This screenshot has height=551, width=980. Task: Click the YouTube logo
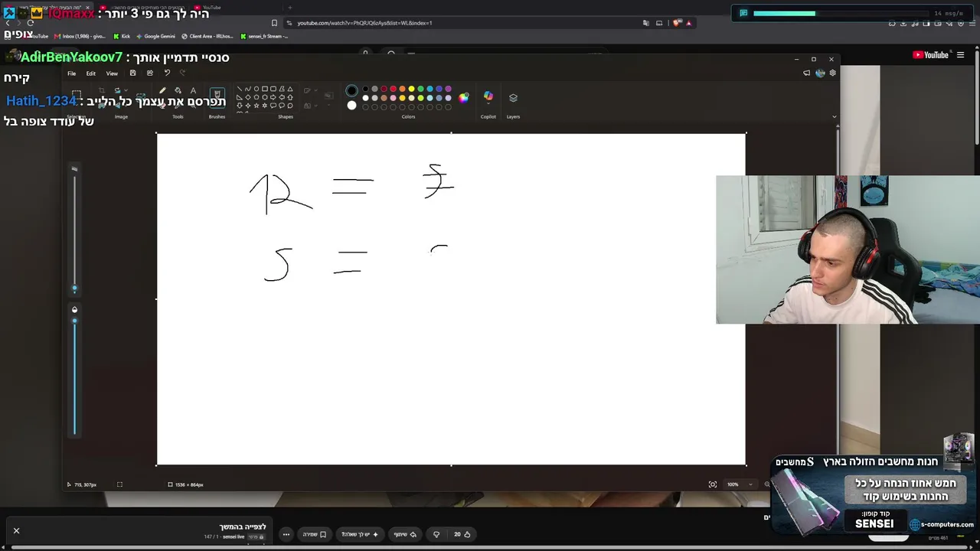point(931,55)
